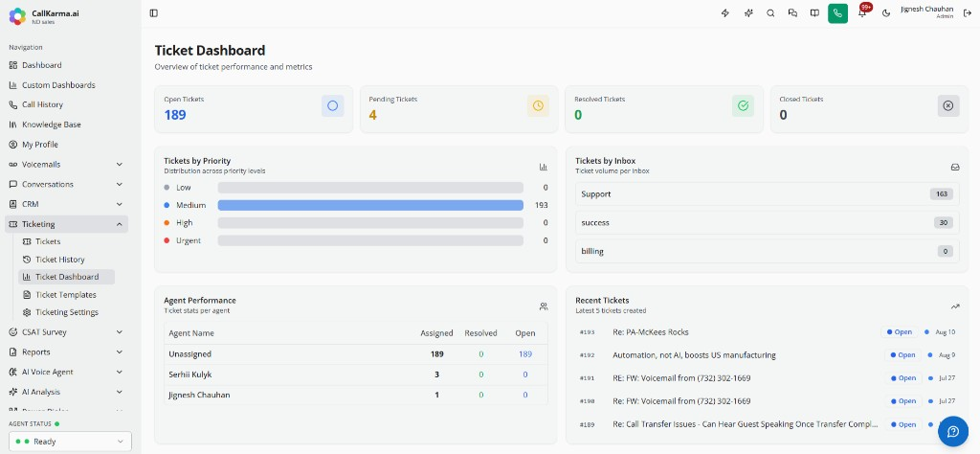Open ticket #189 Call Transfer Issues
Viewport: 980px width, 454px height.
coord(745,424)
